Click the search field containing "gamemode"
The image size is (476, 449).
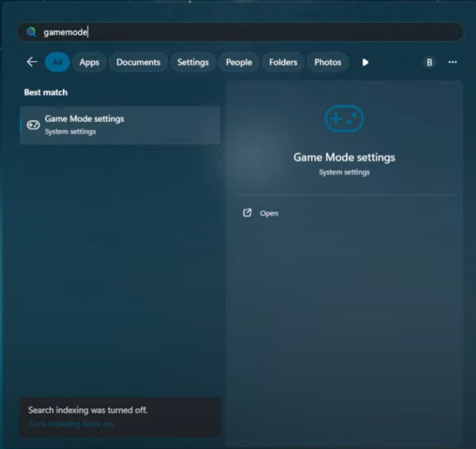click(244, 32)
